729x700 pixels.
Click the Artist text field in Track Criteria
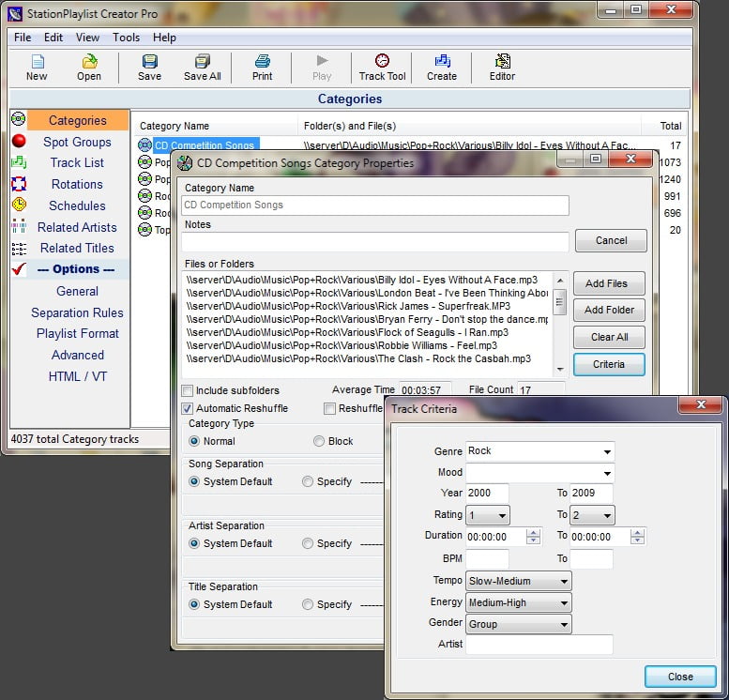tap(539, 645)
